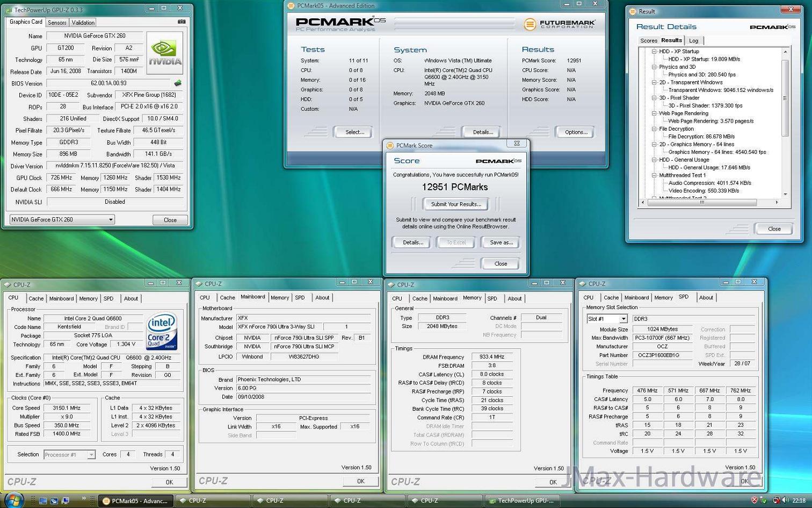Click the Result Details horizontal scrollbar thumb
The height and width of the screenshot is (508, 812).
coord(701,203)
